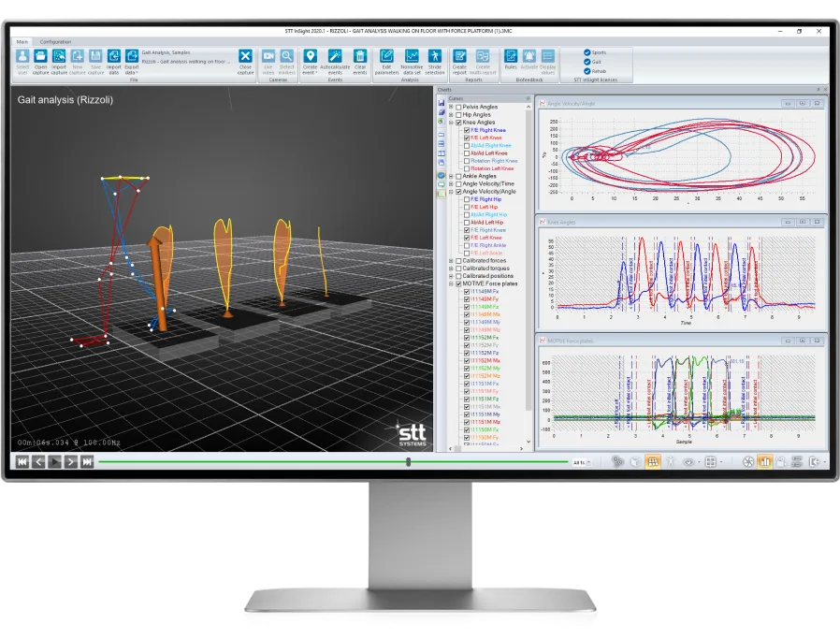Toggle the Sports licence checkbox
This screenshot has width=840, height=639.
(587, 52)
